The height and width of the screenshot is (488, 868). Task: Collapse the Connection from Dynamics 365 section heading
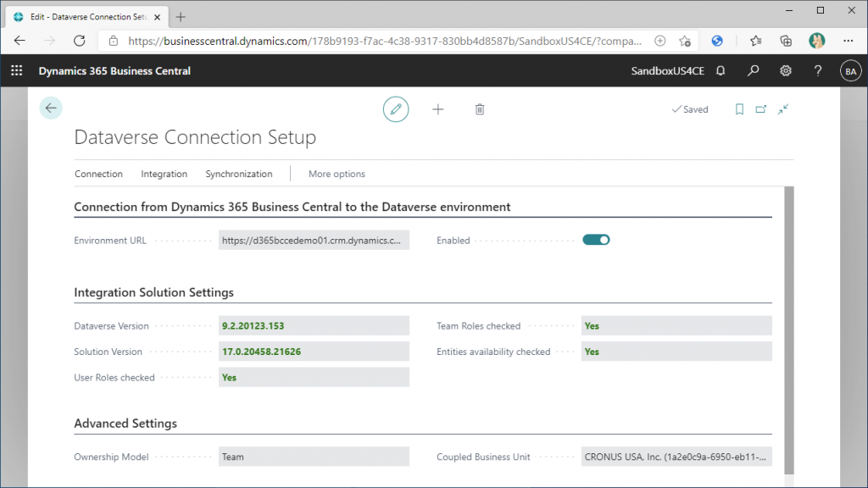pos(292,207)
